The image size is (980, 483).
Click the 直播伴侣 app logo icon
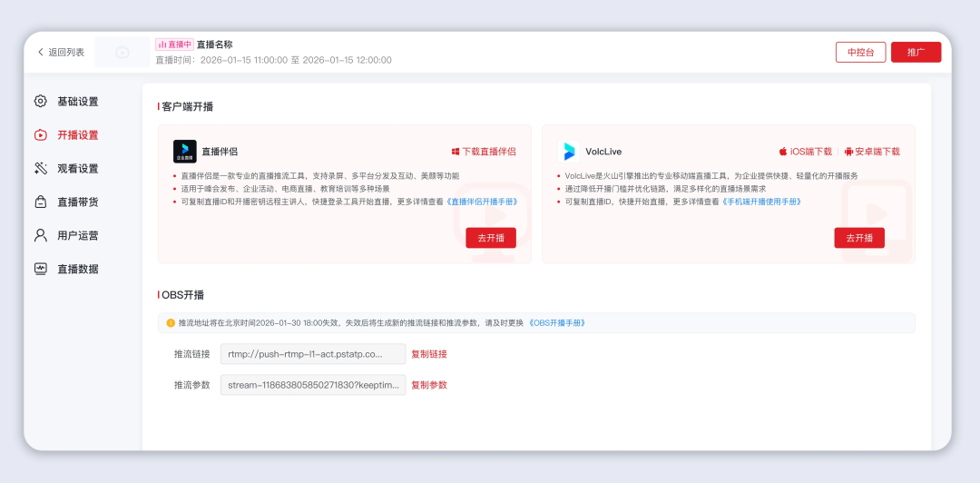coord(184,152)
